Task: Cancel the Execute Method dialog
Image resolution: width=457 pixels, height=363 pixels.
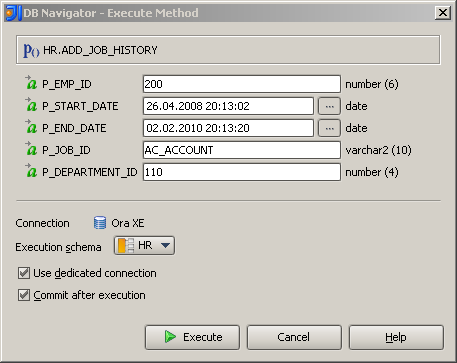Action: click(294, 337)
